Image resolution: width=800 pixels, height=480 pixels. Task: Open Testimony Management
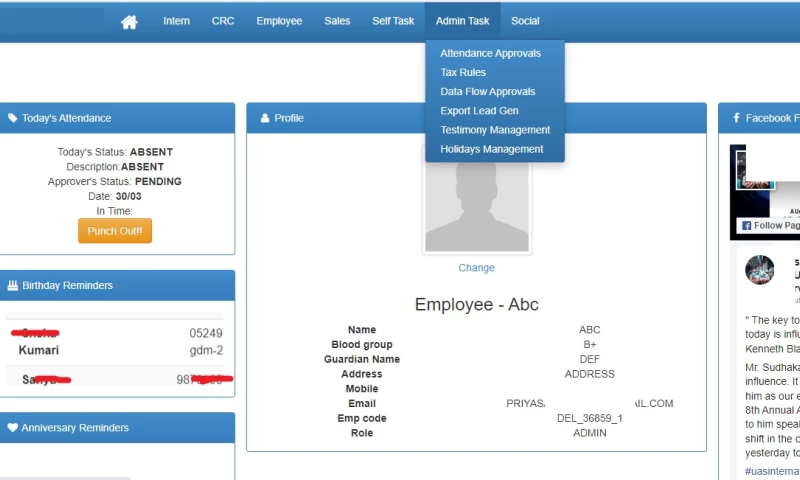click(x=495, y=130)
